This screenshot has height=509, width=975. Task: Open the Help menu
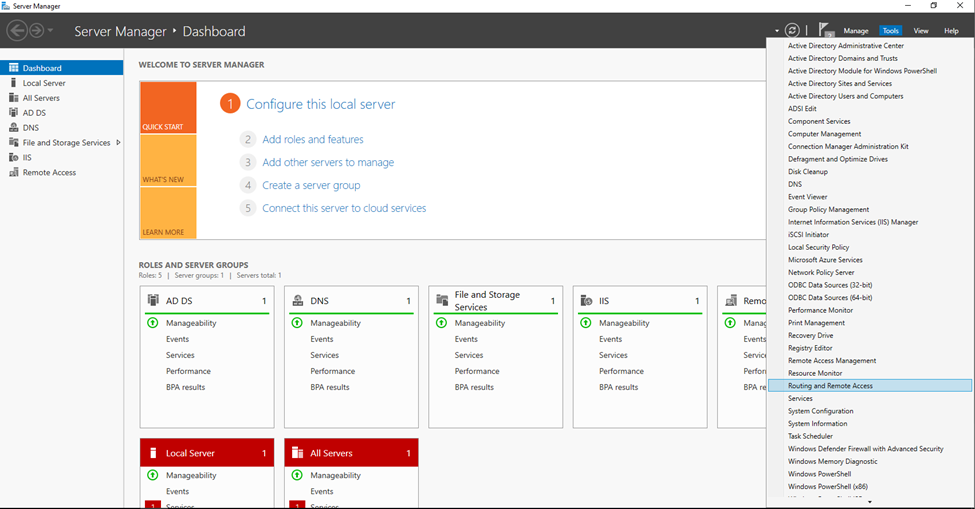tap(951, 30)
